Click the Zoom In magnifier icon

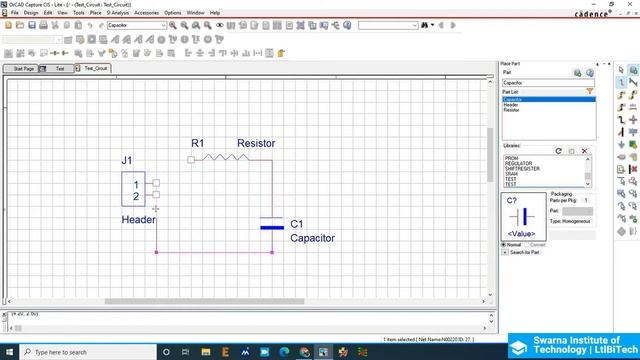pyautogui.click(x=173, y=25)
